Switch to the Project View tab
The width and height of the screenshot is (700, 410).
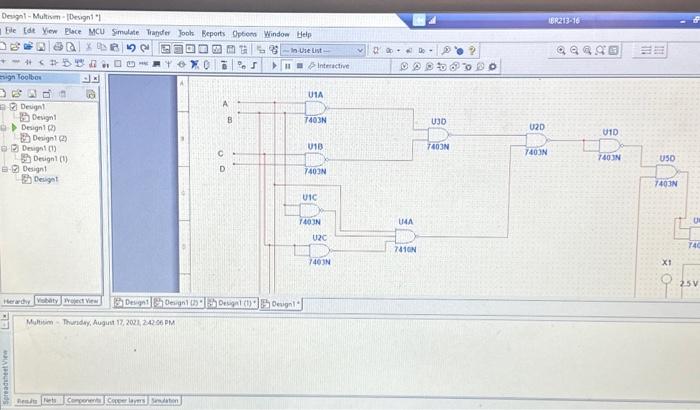coord(81,301)
